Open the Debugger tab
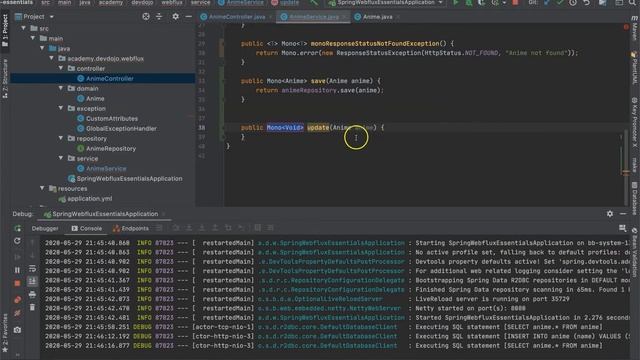 [x=45, y=228]
